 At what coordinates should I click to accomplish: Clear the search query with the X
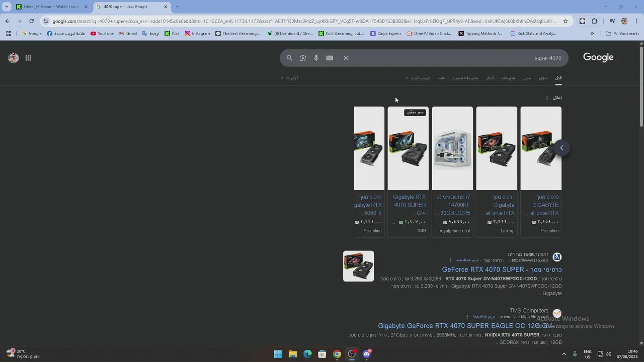(x=346, y=58)
